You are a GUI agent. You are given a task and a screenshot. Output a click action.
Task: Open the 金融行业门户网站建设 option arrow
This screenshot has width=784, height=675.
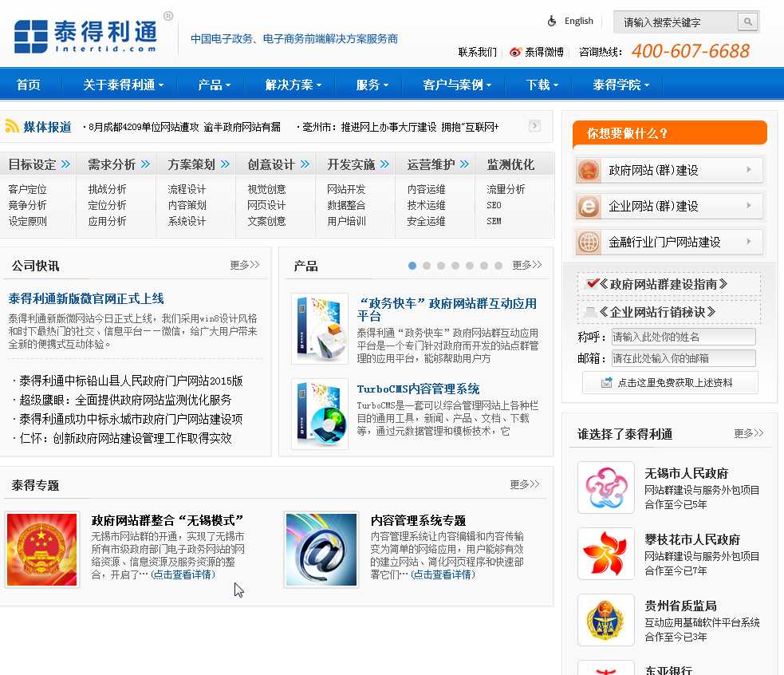(x=748, y=241)
